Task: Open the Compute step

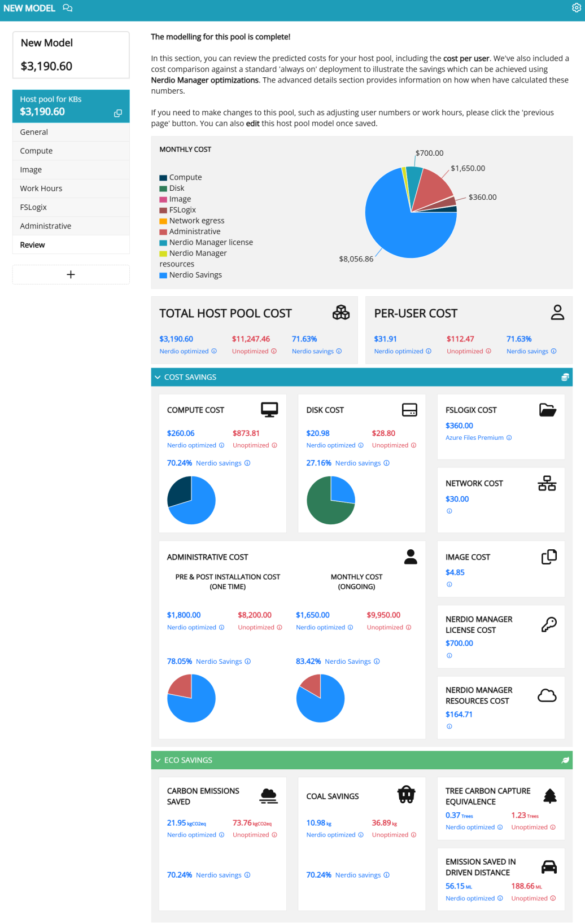Action: pyautogui.click(x=71, y=151)
